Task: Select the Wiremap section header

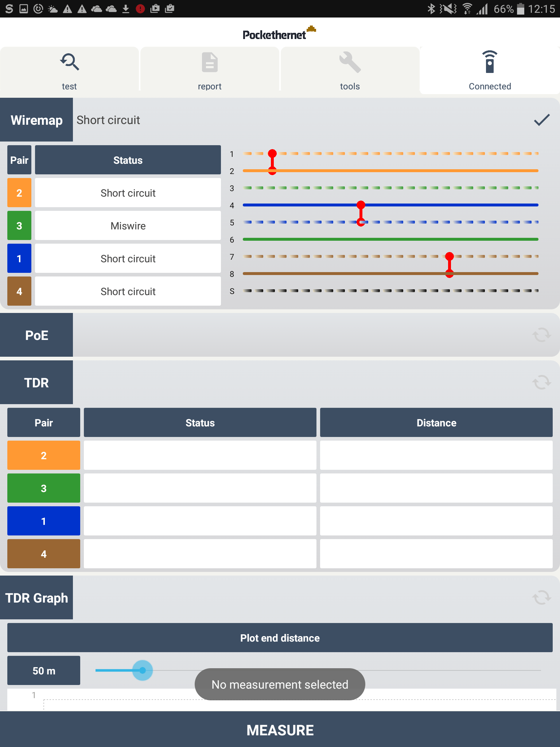Action: coord(36,120)
